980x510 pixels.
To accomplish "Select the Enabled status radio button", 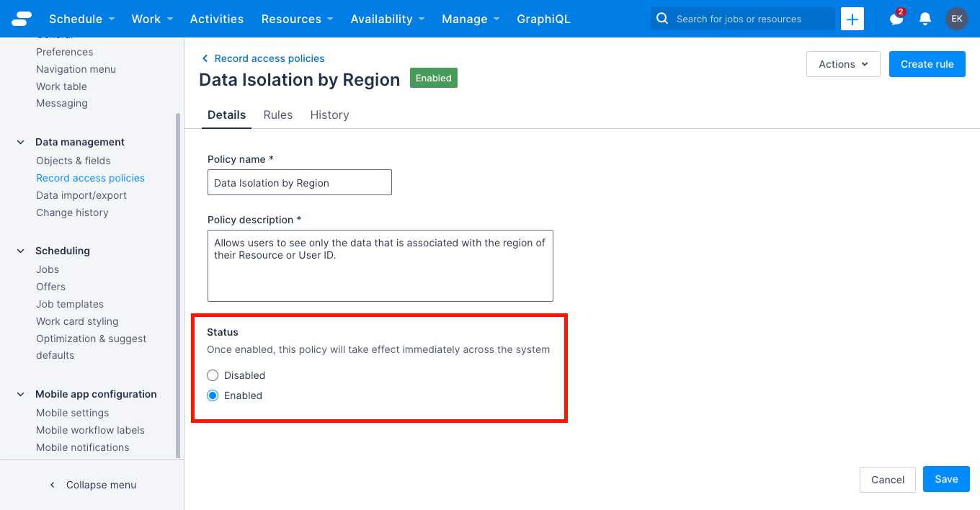I will click(213, 395).
